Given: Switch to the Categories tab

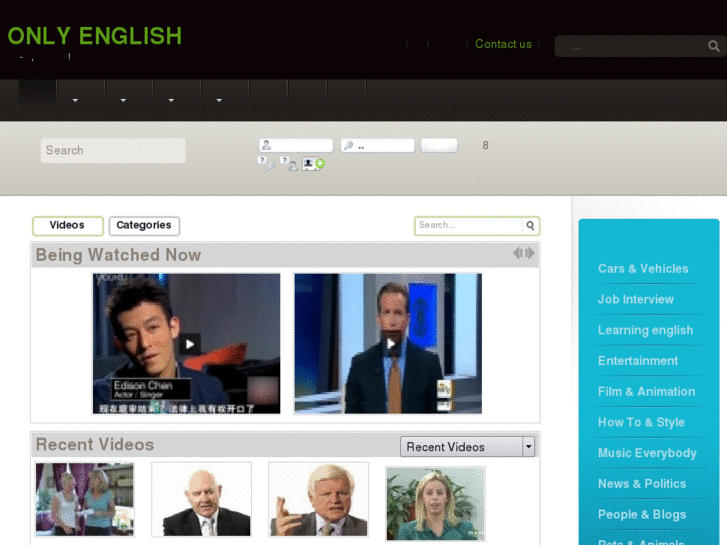Looking at the screenshot, I should click(144, 226).
